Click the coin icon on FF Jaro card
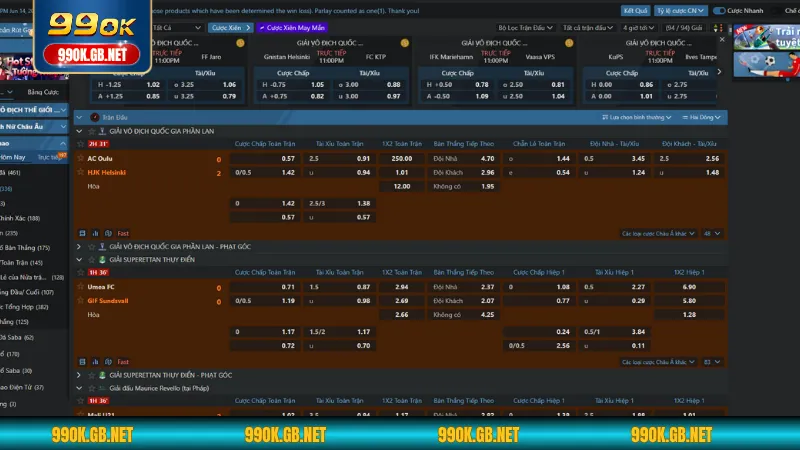800x450 pixels. [x=240, y=43]
